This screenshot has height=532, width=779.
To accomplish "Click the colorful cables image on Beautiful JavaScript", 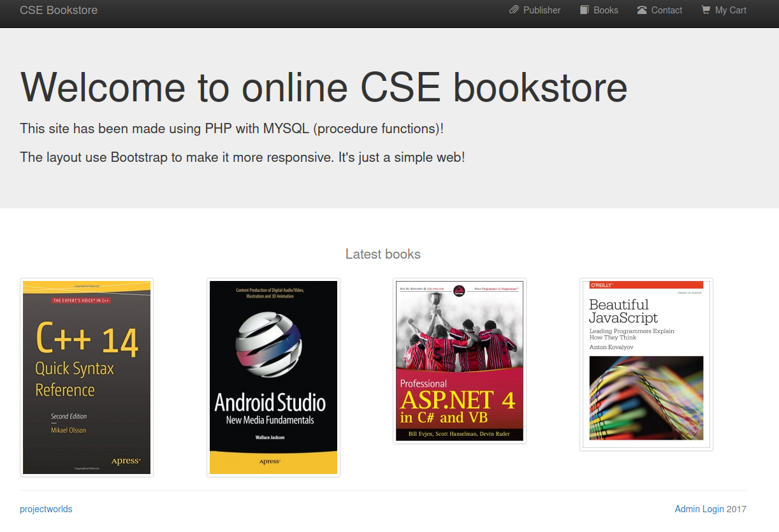I will click(x=646, y=398).
